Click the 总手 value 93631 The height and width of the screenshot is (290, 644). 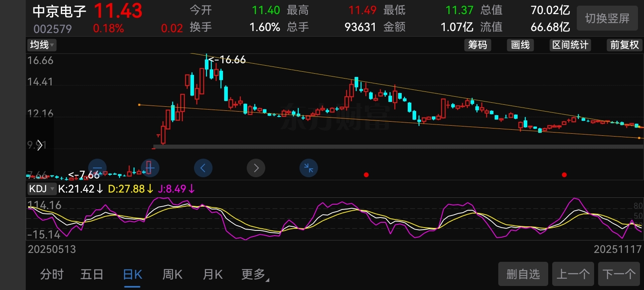coord(360,27)
